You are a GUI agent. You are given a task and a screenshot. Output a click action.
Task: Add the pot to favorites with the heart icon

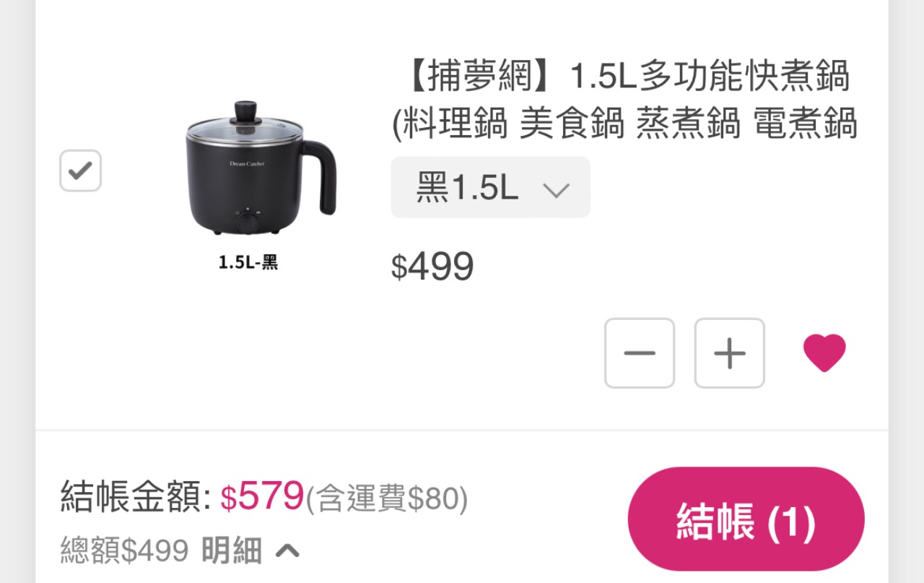824,353
